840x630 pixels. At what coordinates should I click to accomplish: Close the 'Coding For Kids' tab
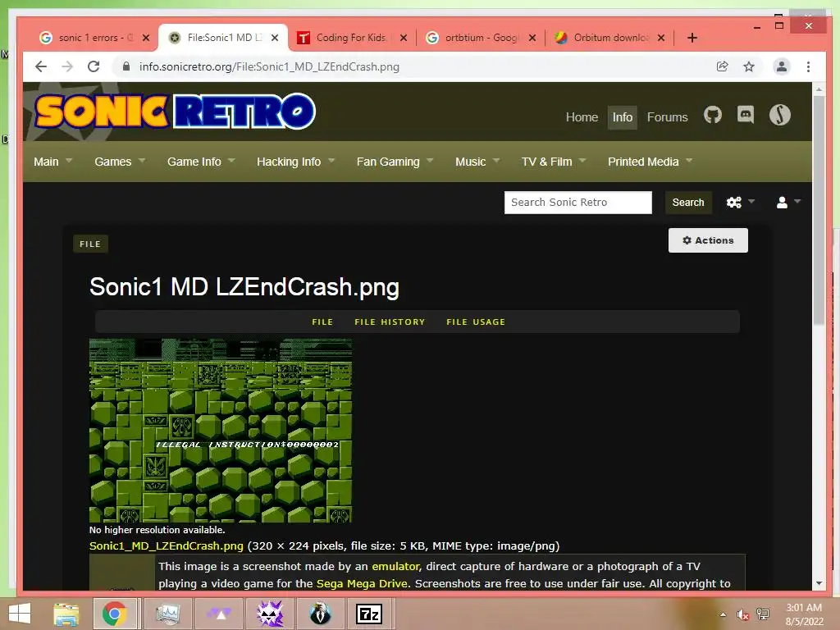tap(404, 38)
